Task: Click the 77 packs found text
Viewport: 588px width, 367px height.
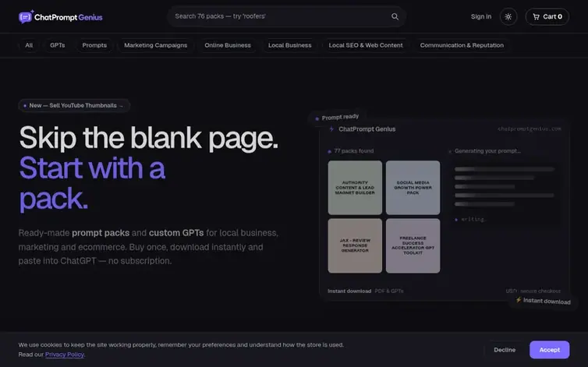Action: pyautogui.click(x=353, y=151)
